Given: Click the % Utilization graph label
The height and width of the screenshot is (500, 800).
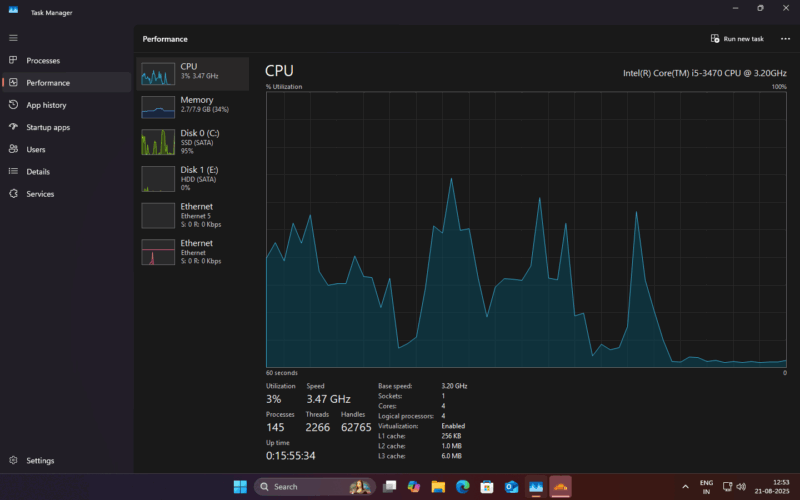Looking at the screenshot, I should 284,87.
